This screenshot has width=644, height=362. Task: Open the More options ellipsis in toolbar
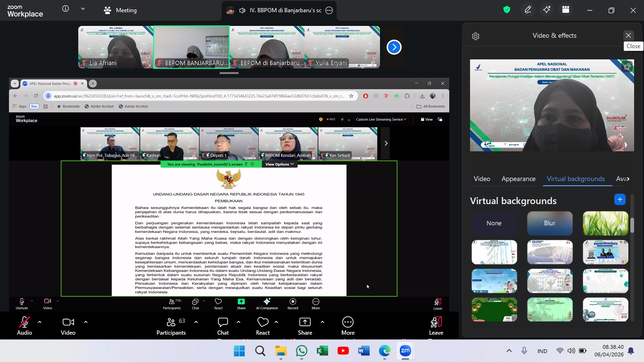coord(348,322)
